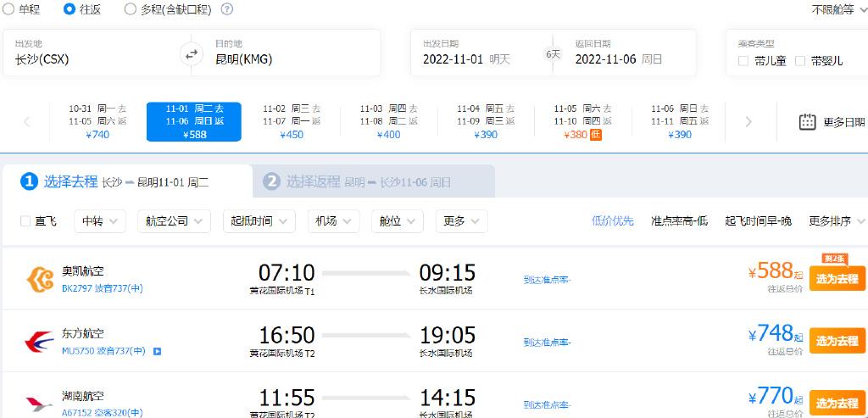Check the 带儿童 with-children checkbox
Viewport: 868px width, 418px height.
(743, 61)
